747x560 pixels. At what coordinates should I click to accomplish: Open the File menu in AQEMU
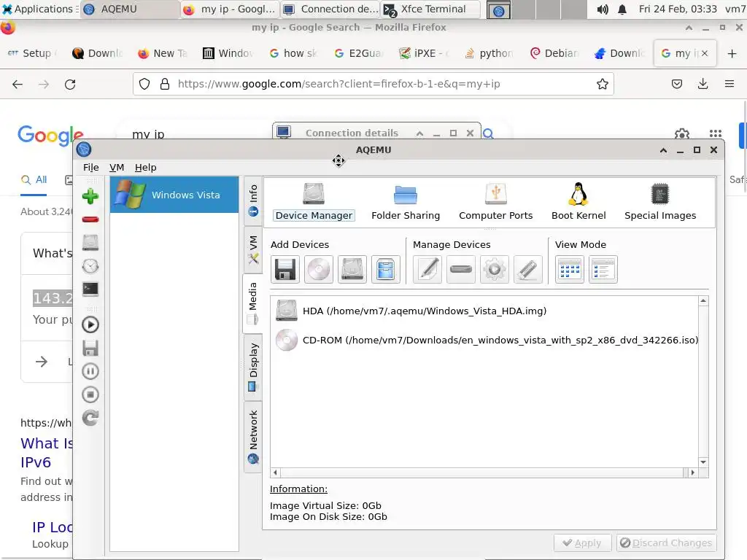click(x=90, y=168)
